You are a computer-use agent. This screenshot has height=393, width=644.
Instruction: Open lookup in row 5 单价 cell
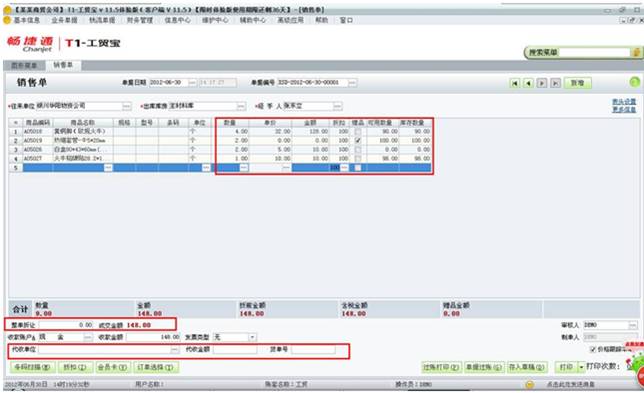[286, 168]
